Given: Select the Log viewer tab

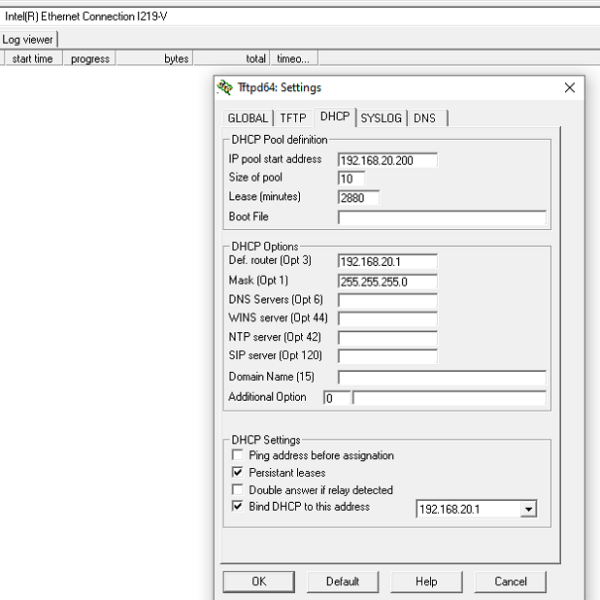Looking at the screenshot, I should tap(28, 39).
